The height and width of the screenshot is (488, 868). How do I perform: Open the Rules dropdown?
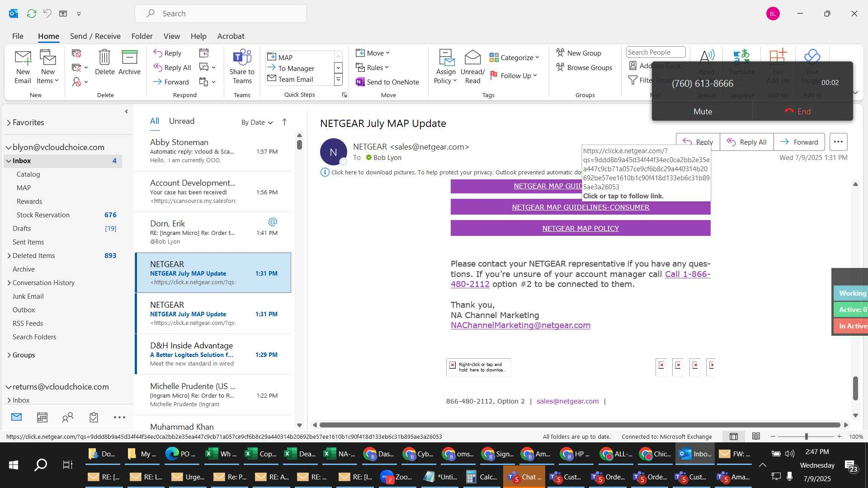372,67
